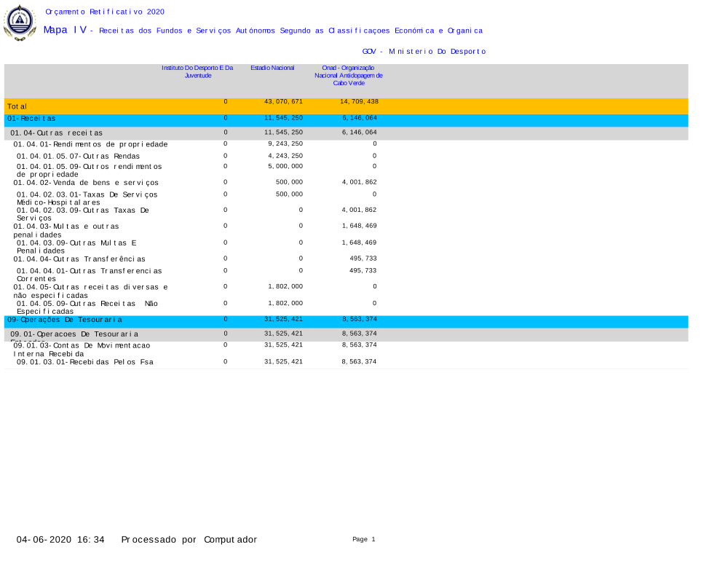728x563 pixels.
Task: Click '01.04.04-Outras Transferências' row label
Action: [79, 259]
